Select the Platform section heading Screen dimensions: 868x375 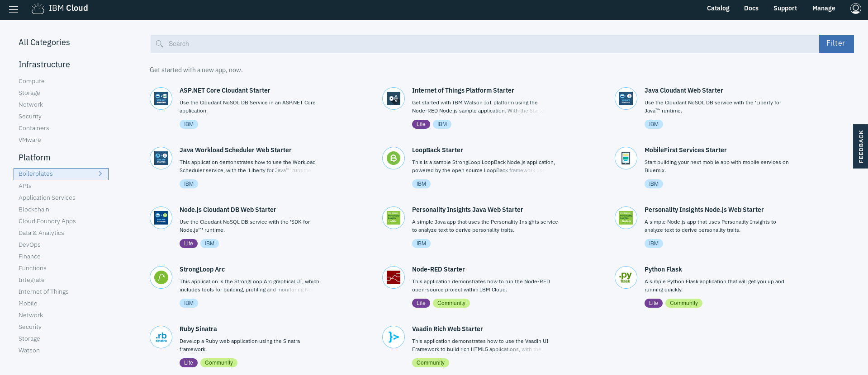tap(34, 158)
